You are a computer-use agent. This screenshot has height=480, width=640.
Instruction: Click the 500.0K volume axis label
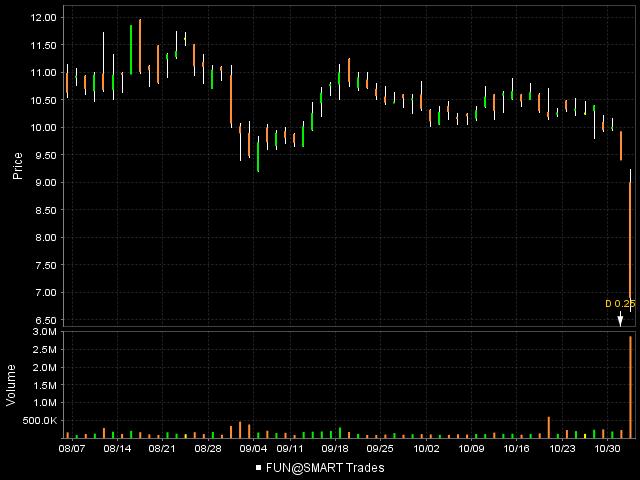[40, 421]
